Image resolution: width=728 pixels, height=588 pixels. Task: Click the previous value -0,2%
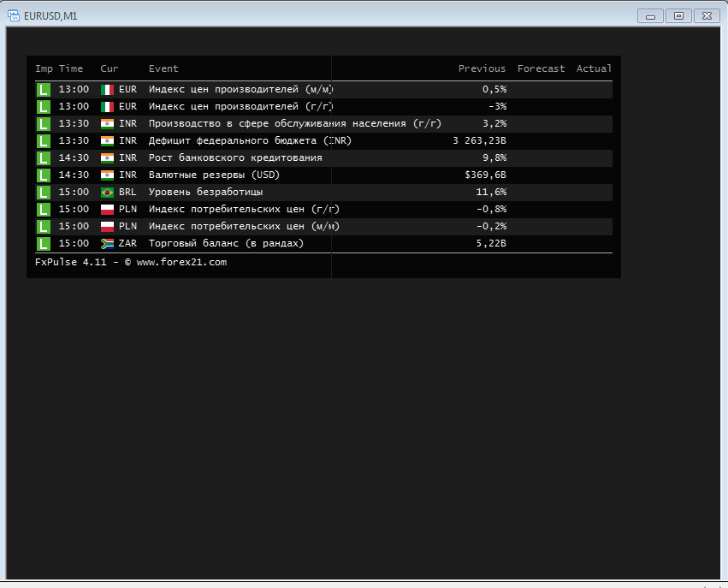(x=491, y=226)
